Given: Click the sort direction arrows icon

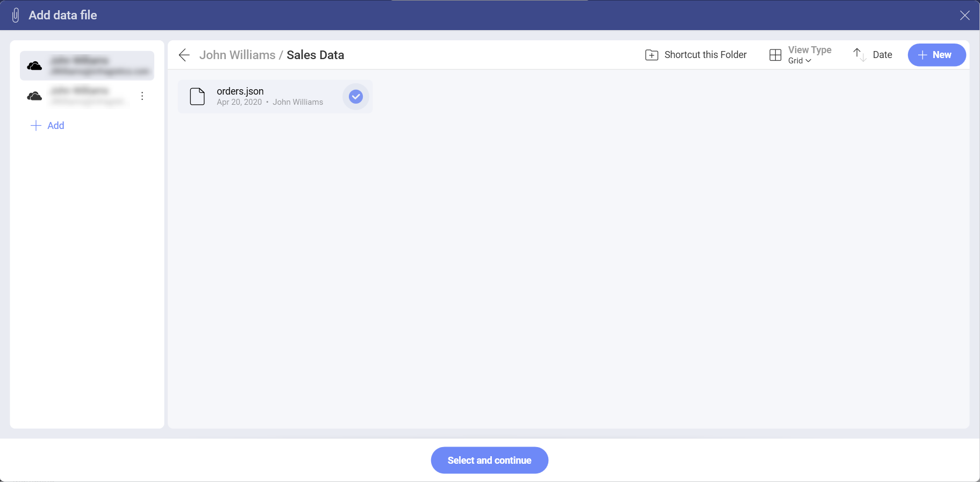Looking at the screenshot, I should tap(860, 55).
